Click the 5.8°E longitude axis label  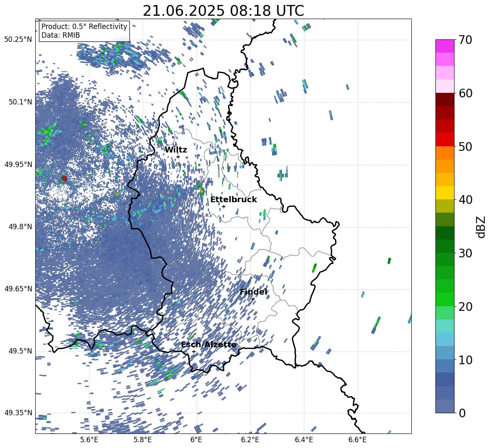coord(143,440)
